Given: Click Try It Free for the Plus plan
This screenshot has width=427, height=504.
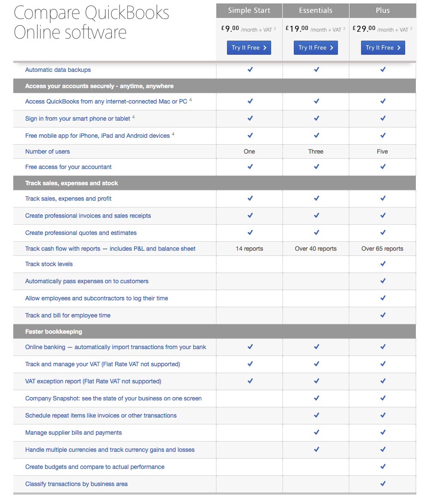Looking at the screenshot, I should click(383, 47).
